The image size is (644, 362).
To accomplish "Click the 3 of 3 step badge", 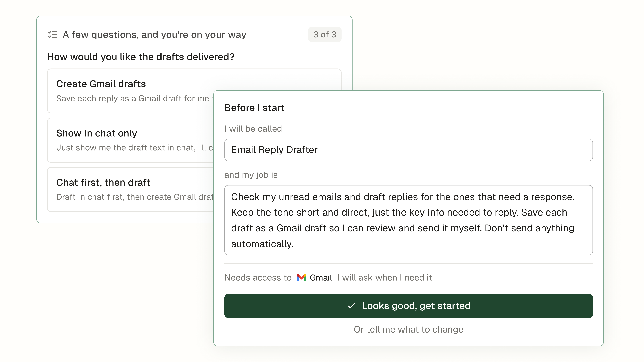I will (x=325, y=35).
